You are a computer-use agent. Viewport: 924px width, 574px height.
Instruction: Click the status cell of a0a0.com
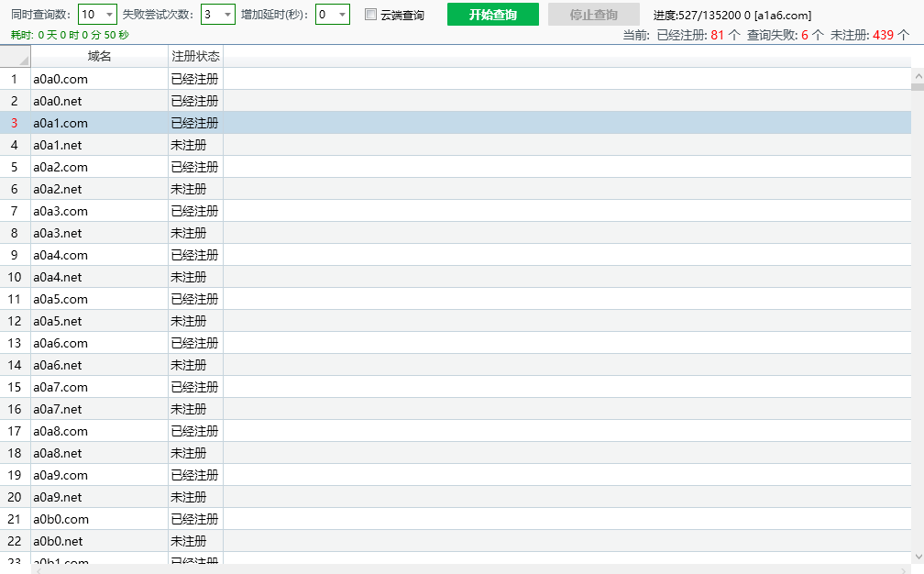195,79
